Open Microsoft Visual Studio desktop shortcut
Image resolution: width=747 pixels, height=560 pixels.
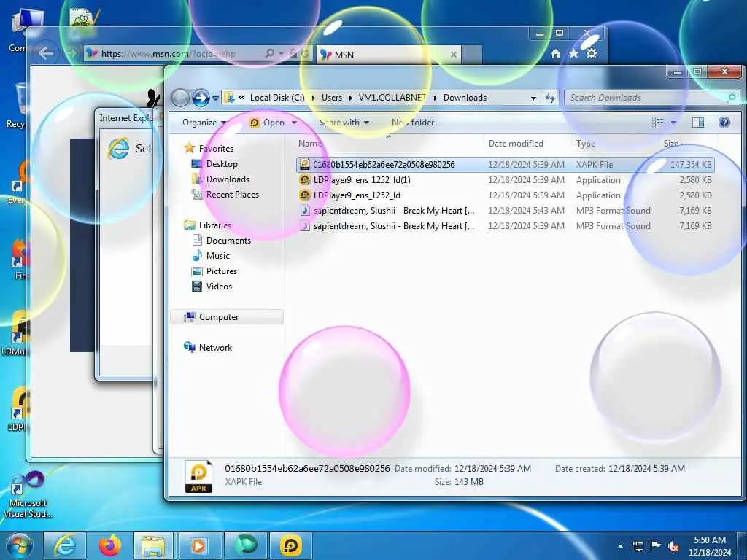(28, 495)
